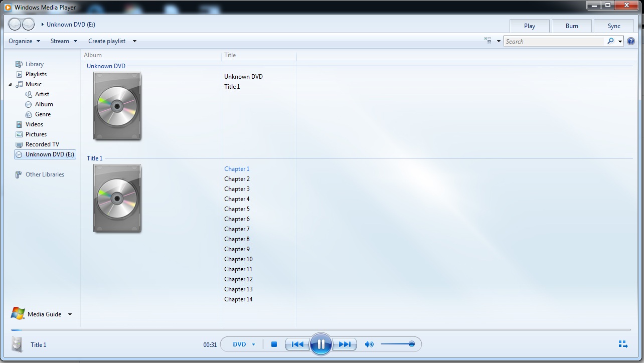Image resolution: width=644 pixels, height=363 pixels.
Task: Open the Help question mark icon
Action: 631,41
